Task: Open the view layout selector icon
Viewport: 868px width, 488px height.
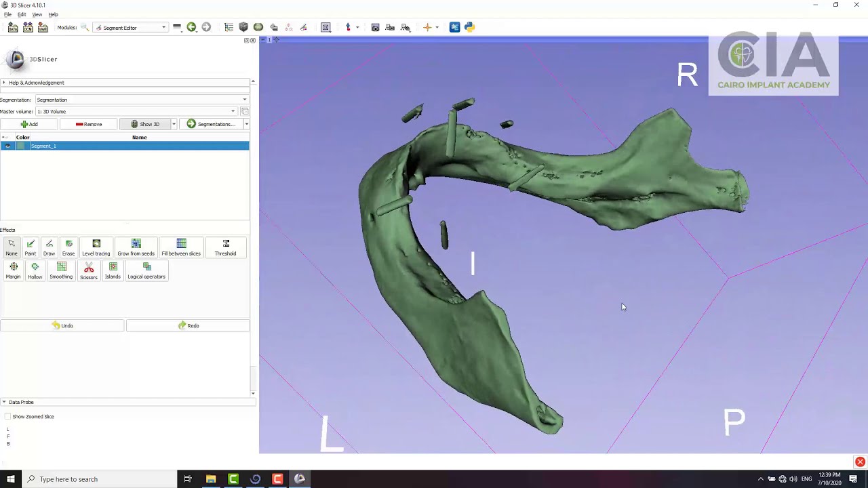Action: pyautogui.click(x=325, y=27)
